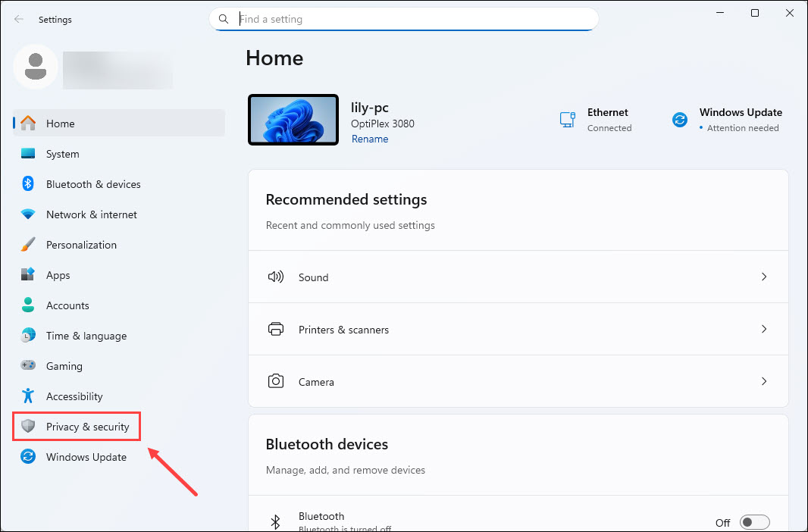Open Camera settings row chevron
Screen dimensions: 808x532
(764, 382)
